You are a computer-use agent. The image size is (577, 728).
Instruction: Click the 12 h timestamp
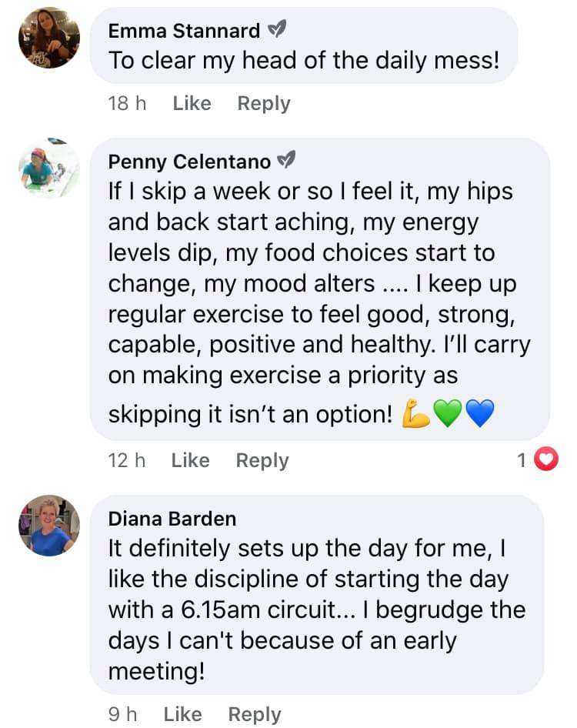click(127, 460)
